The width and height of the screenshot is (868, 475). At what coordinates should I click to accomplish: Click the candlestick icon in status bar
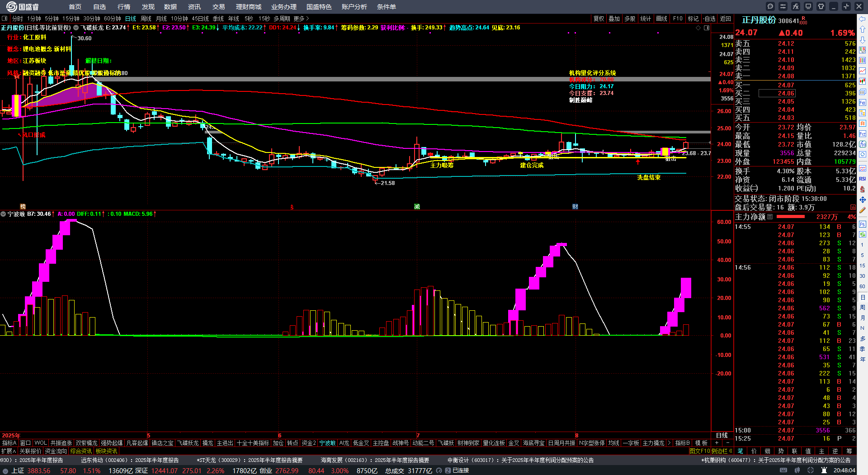coord(797,470)
